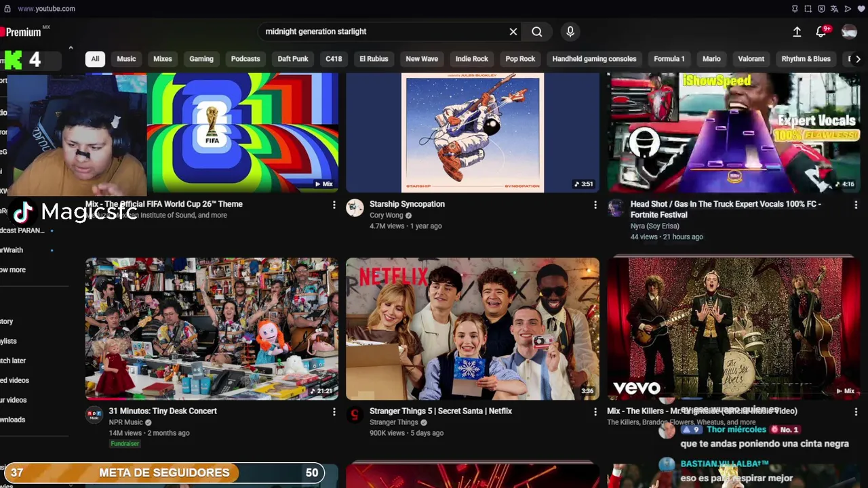Select the Mixes filter chip
The image size is (868, 488).
[x=163, y=59]
